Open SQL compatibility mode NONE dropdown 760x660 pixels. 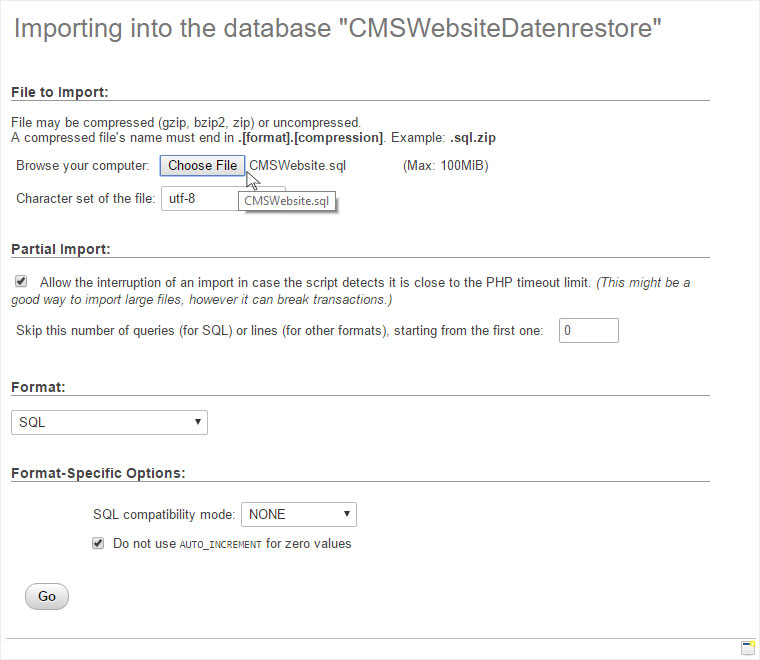pyautogui.click(x=299, y=514)
